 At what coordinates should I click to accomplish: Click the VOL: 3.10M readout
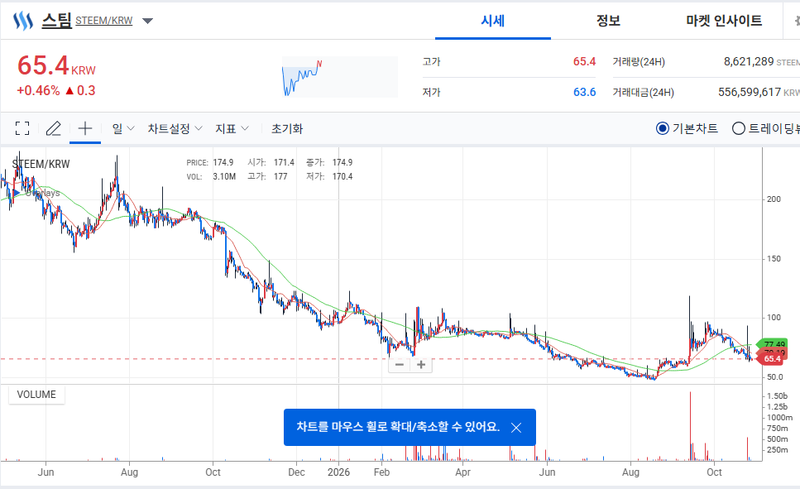(211, 177)
